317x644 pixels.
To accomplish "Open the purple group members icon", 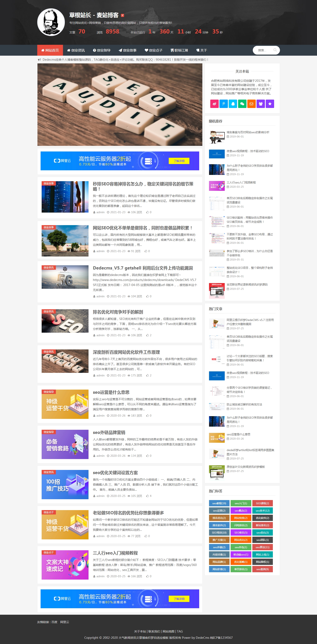I will coord(261,104).
